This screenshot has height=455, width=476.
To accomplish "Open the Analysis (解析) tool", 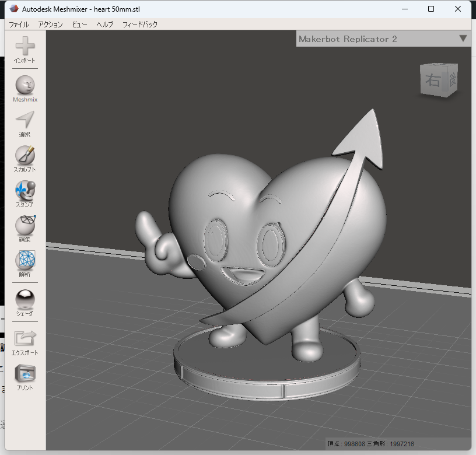I will pyautogui.click(x=24, y=260).
